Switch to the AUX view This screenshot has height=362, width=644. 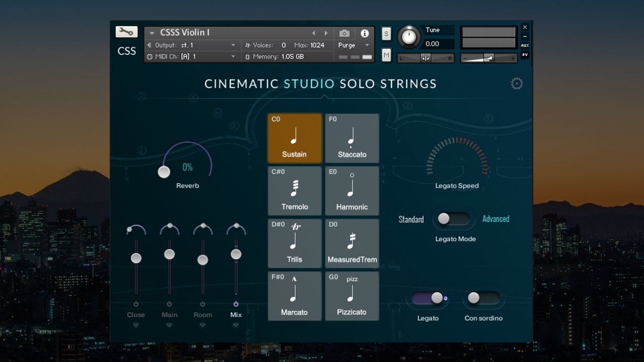click(x=525, y=45)
